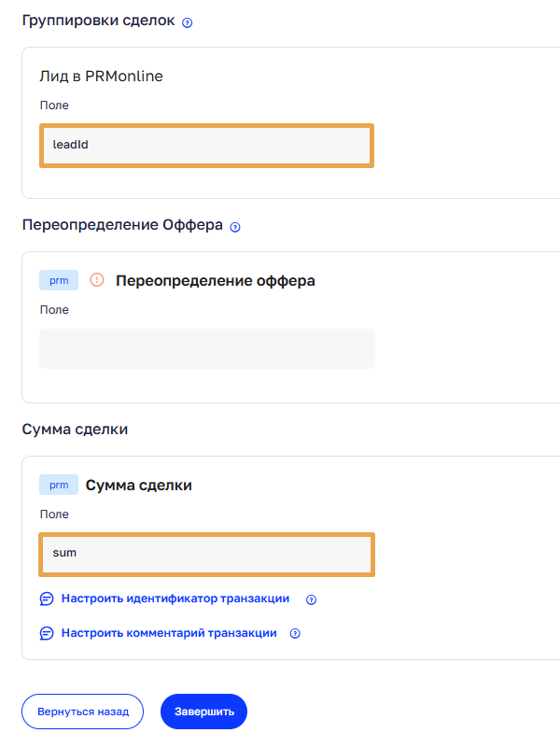Select the sum field
Screen dimensions: 560x747
[x=206, y=553]
